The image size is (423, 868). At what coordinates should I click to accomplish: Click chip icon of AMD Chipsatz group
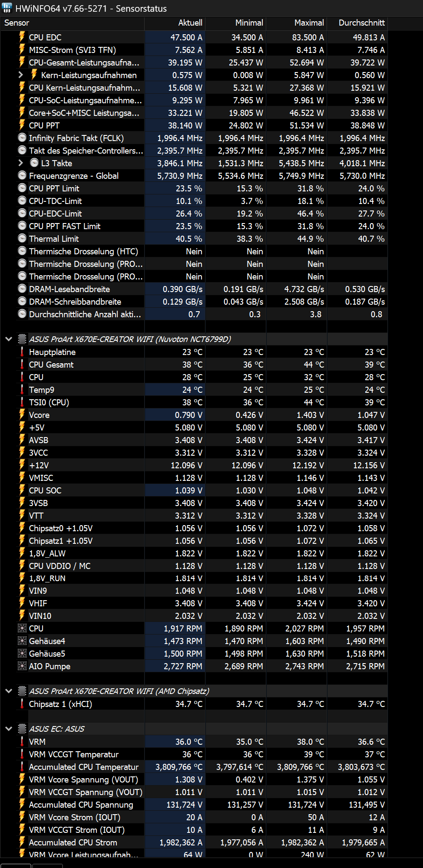[x=22, y=691]
